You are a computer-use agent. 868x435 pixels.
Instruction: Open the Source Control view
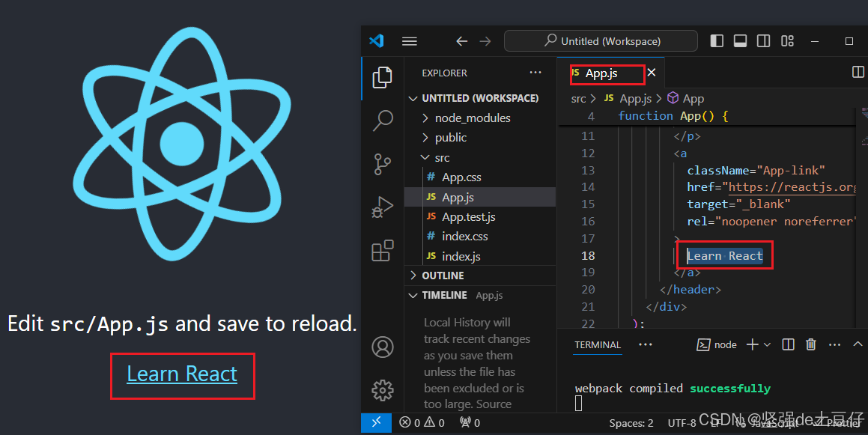click(382, 164)
